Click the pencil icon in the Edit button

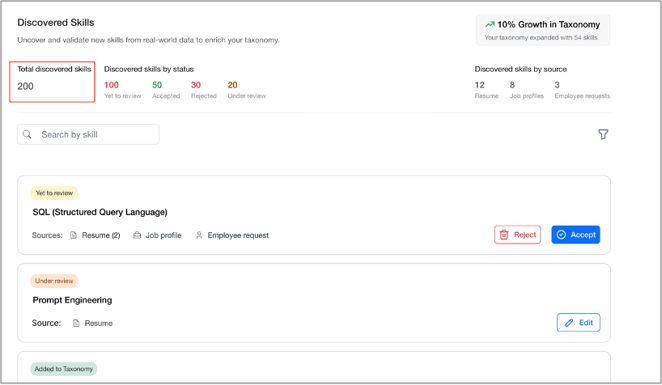point(569,323)
